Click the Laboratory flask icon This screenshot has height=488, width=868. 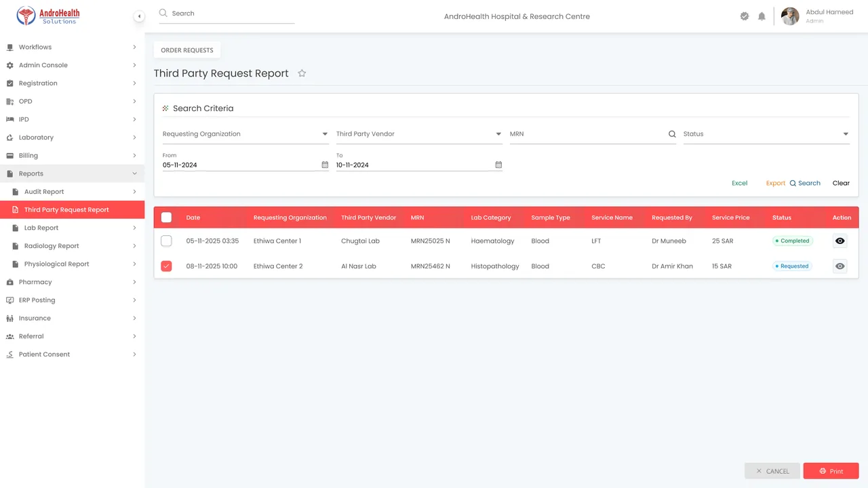tap(9, 138)
